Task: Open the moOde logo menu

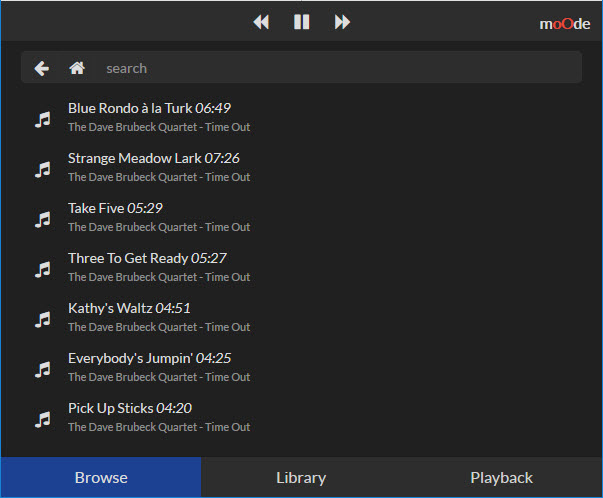Action: click(x=565, y=24)
